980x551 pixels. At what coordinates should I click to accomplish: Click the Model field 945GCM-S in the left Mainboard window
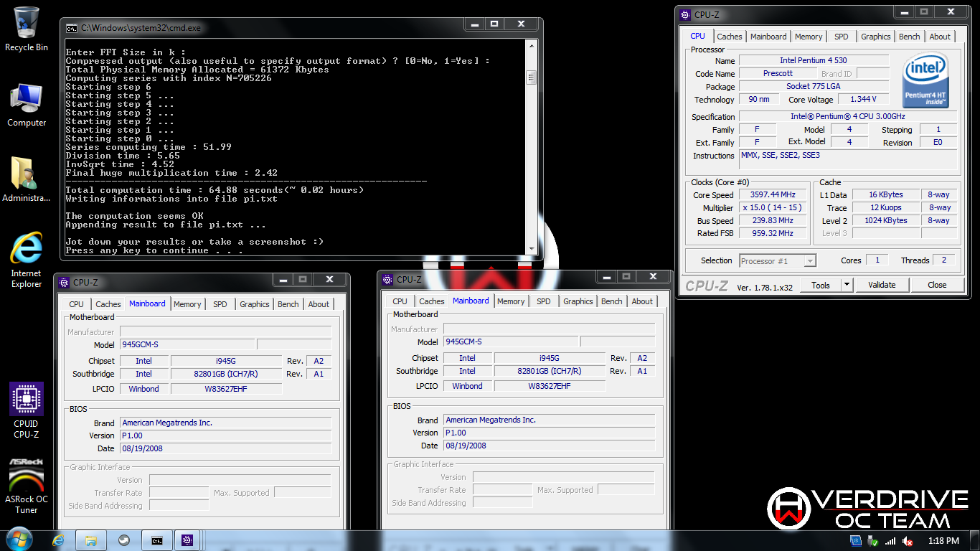point(187,345)
